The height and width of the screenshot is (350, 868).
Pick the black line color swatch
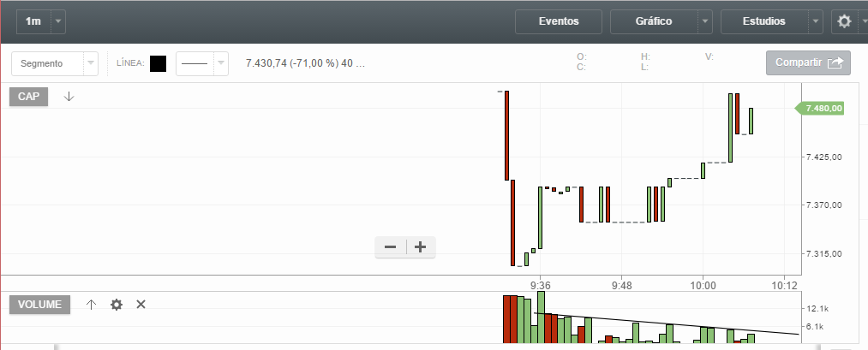pyautogui.click(x=158, y=63)
